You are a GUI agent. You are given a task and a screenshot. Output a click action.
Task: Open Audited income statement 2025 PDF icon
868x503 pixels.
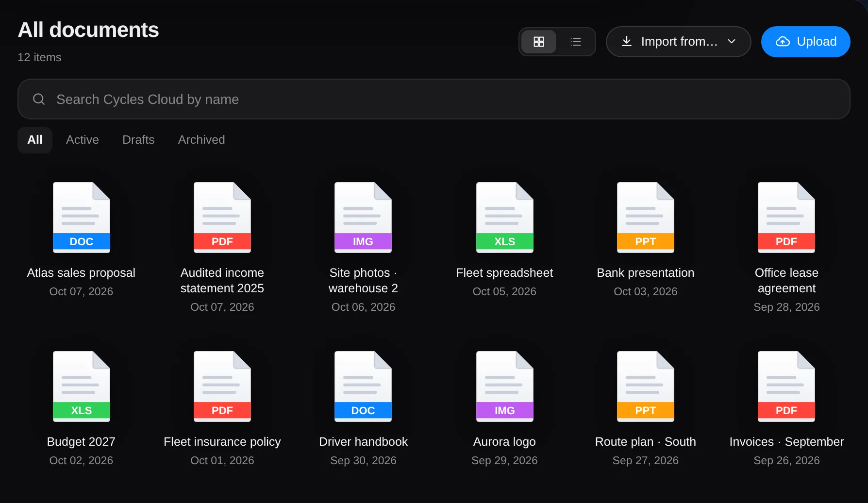(222, 218)
